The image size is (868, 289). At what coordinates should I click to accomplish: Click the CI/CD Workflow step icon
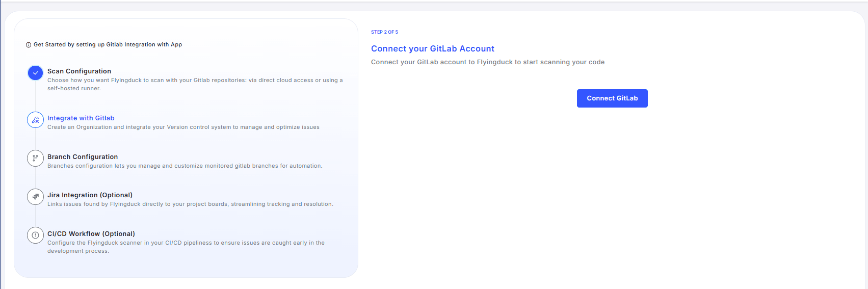35,235
